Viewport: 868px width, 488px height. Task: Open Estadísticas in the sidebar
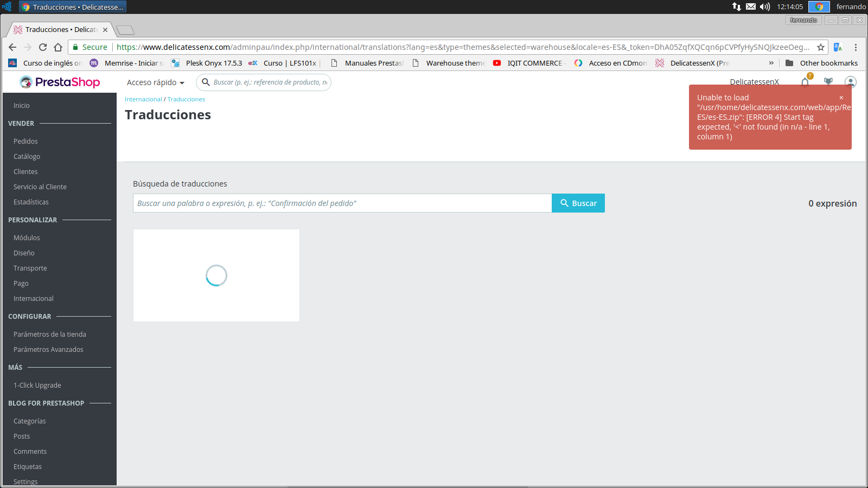click(x=31, y=202)
